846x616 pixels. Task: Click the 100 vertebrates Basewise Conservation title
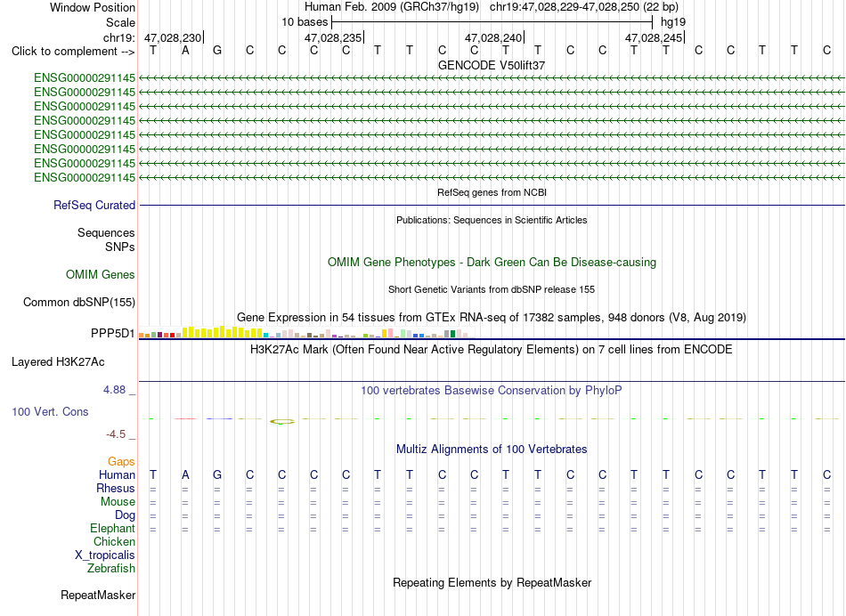coord(492,391)
